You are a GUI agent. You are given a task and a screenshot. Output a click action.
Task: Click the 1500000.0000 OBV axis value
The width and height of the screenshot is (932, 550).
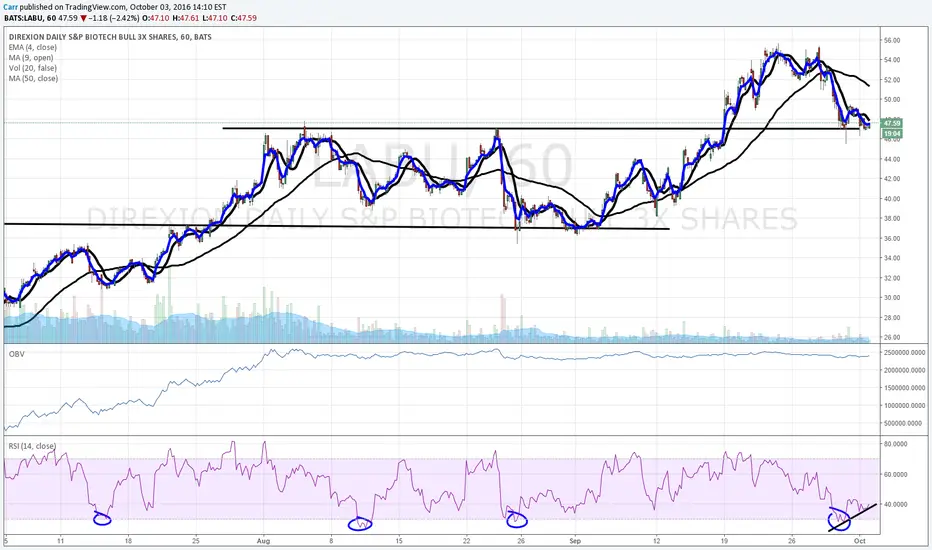pos(904,388)
